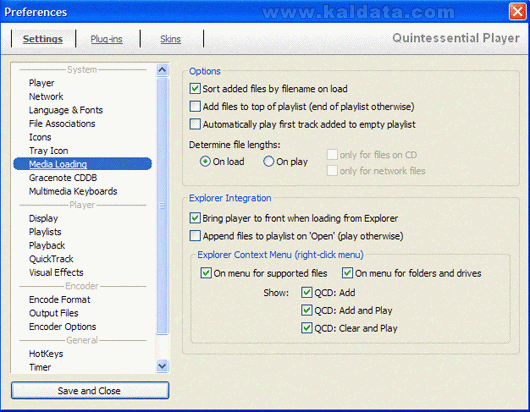Open the Skins tab
Image resolution: width=530 pixels, height=412 pixels.
170,39
